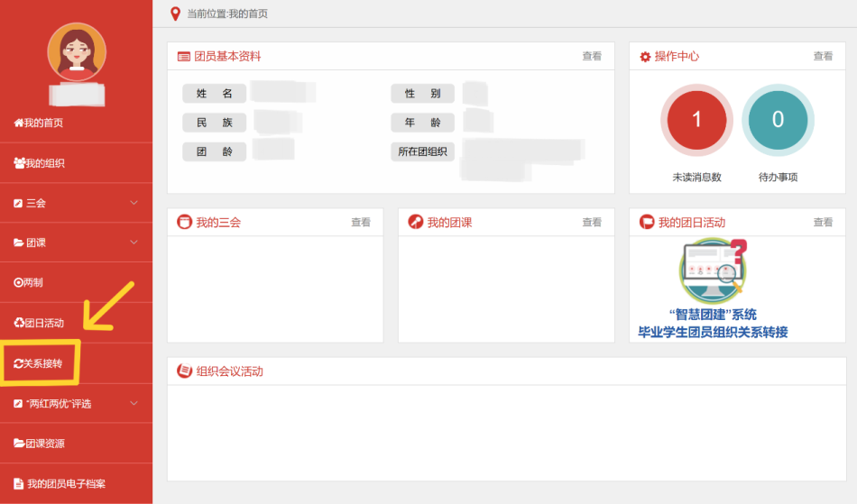Click the red location pin icon
Image resolution: width=857 pixels, height=504 pixels.
pyautogui.click(x=175, y=14)
